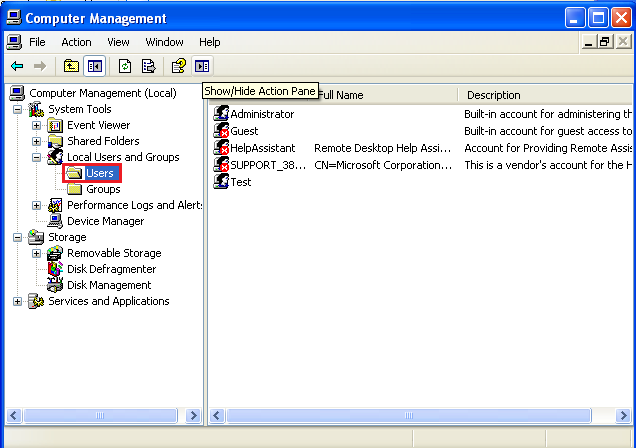Click the HelpAssistant user icon
The width and height of the screenshot is (636, 448).
(221, 148)
